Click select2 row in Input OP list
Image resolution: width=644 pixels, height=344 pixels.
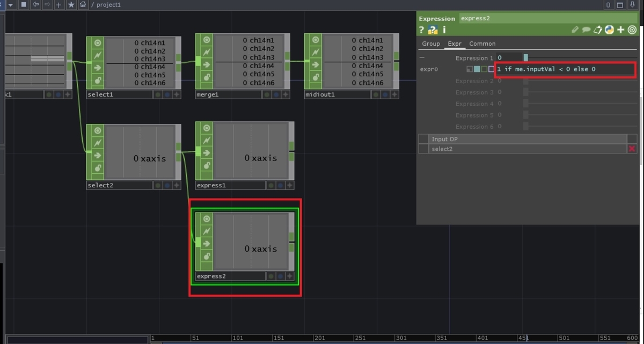528,149
